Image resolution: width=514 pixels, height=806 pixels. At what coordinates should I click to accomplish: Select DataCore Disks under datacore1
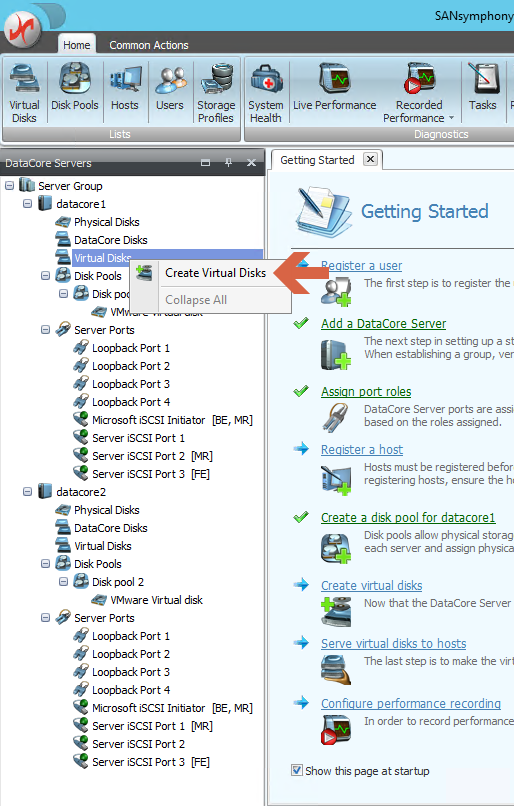click(111, 240)
